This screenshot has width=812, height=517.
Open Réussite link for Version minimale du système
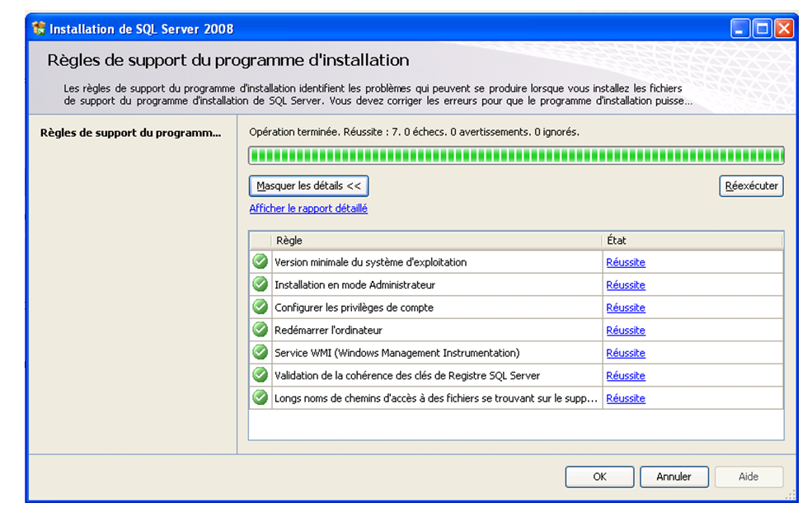tap(626, 262)
